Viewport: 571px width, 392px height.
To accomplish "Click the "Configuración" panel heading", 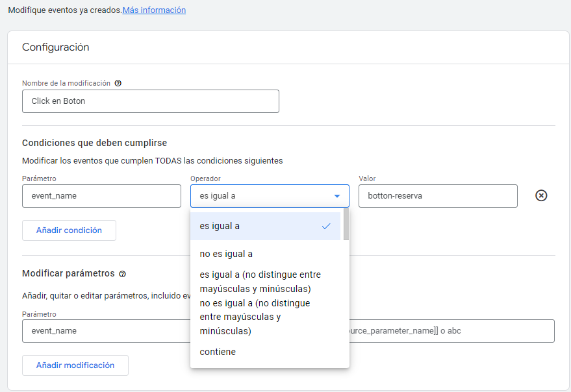I will [56, 47].
